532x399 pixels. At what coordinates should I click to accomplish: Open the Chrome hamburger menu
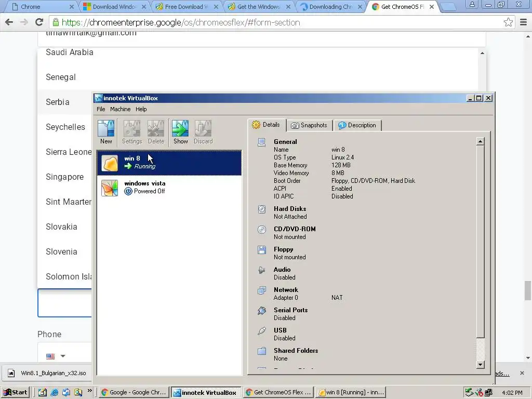pyautogui.click(x=524, y=22)
